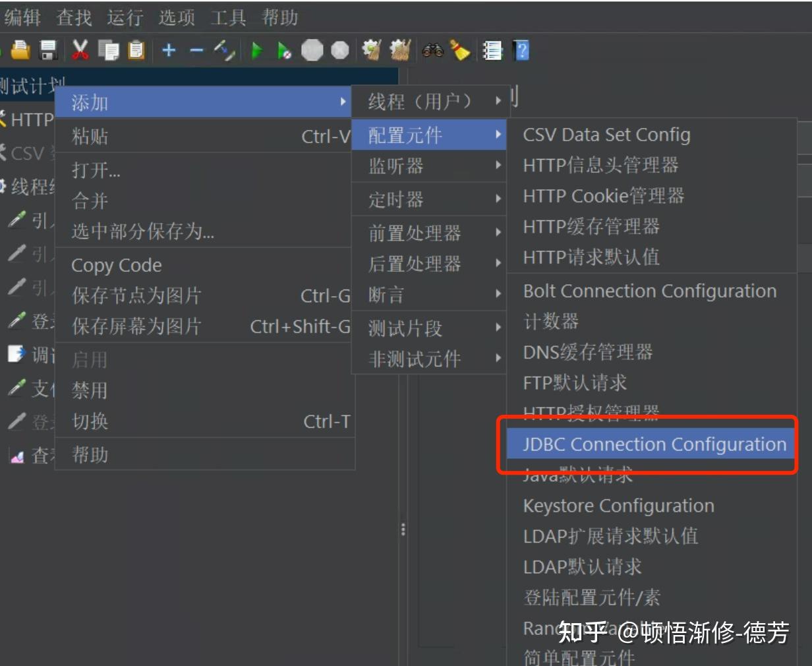Select Keystore Configuration
The height and width of the screenshot is (666, 812).
click(x=652, y=506)
